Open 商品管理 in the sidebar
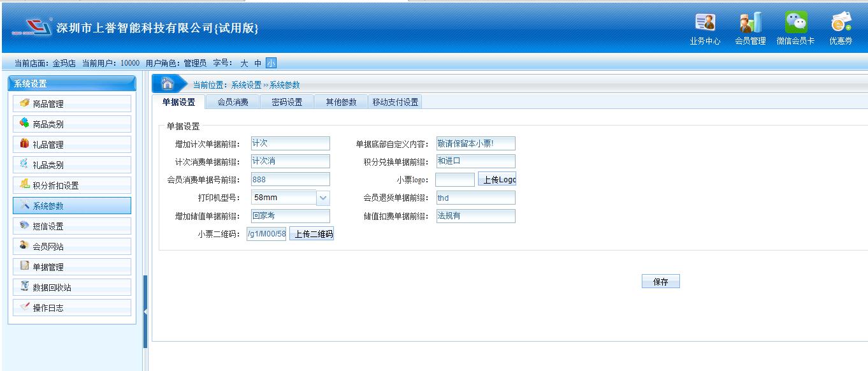Viewport: 868px width, 371px height. [71, 104]
